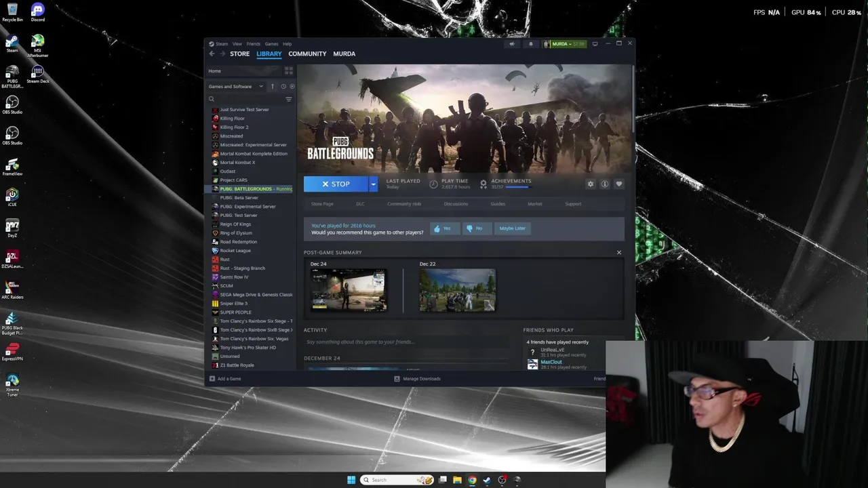The height and width of the screenshot is (488, 868).
Task: Open the DLC link
Action: point(360,204)
